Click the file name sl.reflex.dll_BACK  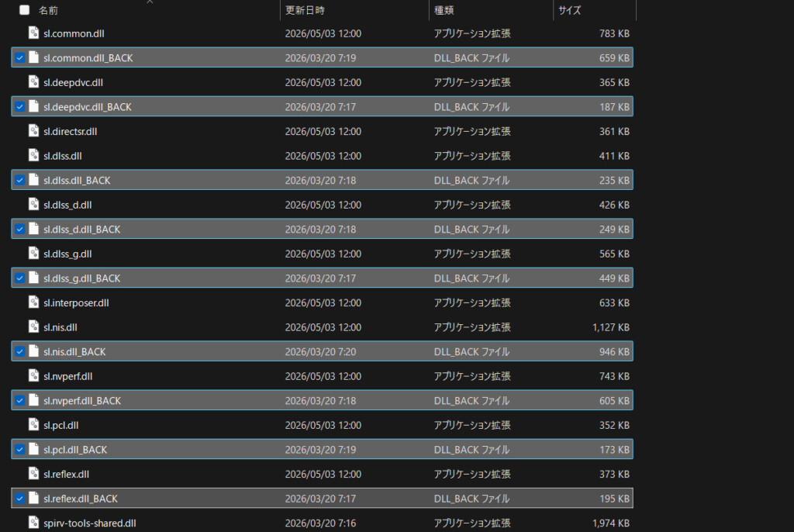(x=81, y=499)
